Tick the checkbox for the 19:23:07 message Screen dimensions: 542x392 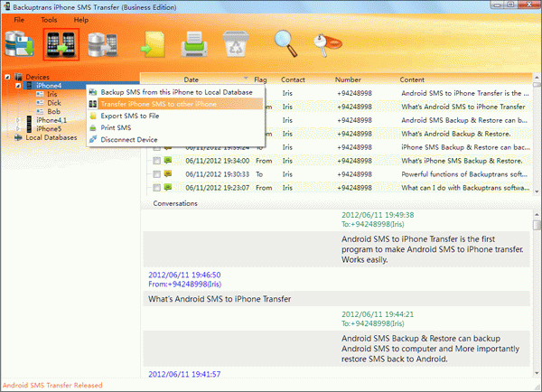(x=157, y=188)
